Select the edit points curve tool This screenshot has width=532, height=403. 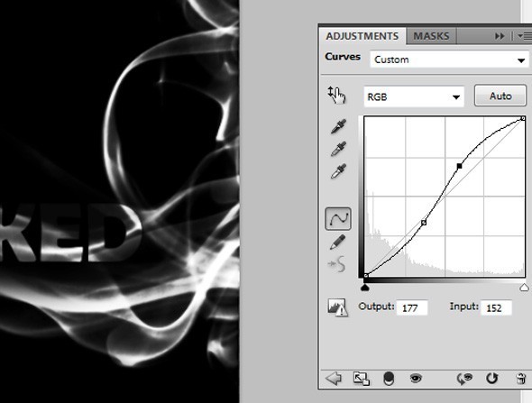click(x=338, y=219)
